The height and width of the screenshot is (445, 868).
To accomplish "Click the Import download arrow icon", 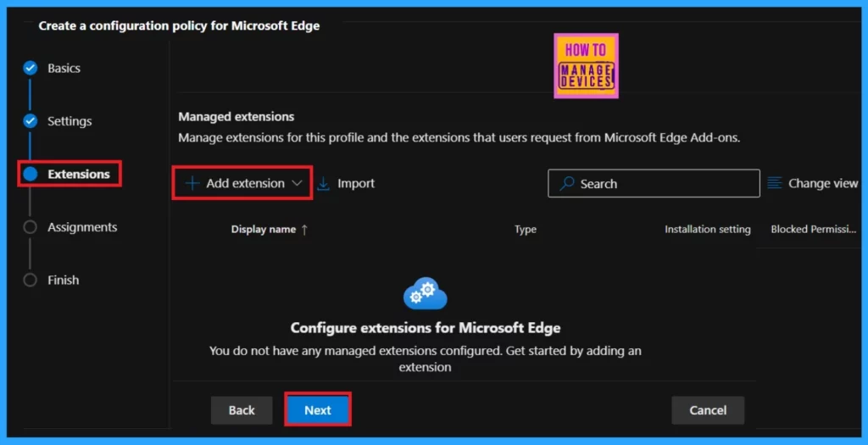I will tap(323, 184).
